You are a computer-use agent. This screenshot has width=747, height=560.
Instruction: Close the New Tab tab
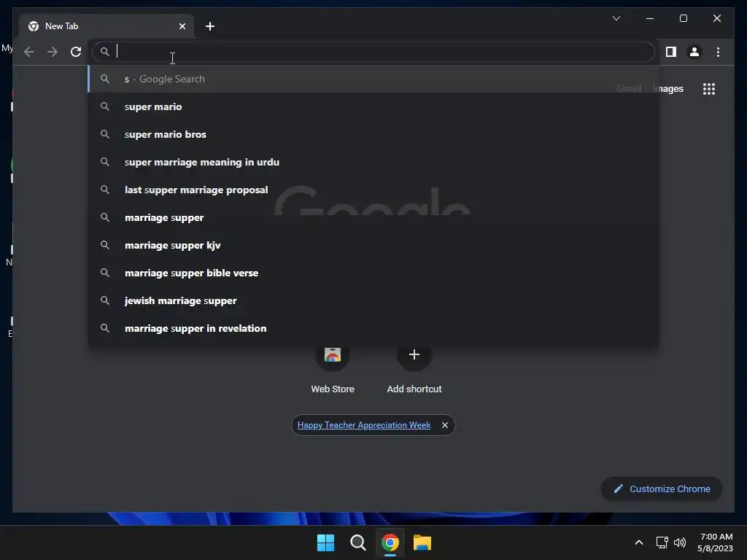tap(182, 26)
